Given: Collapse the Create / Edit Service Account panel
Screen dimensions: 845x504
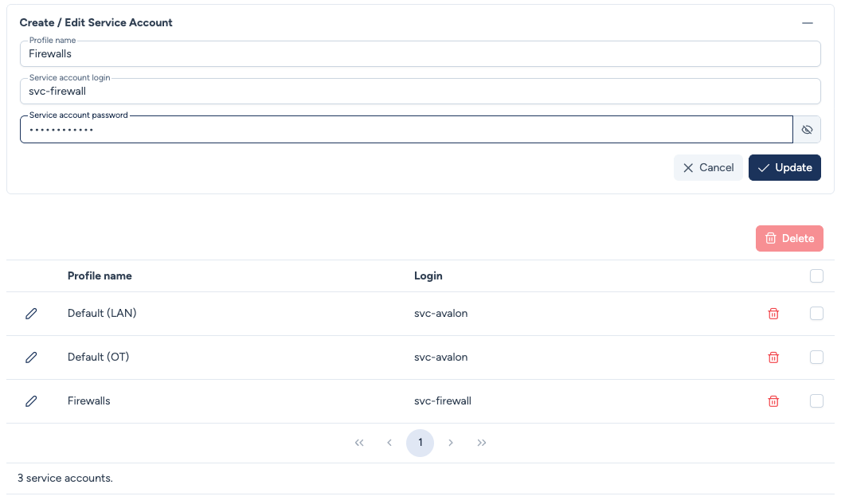Looking at the screenshot, I should click(808, 23).
